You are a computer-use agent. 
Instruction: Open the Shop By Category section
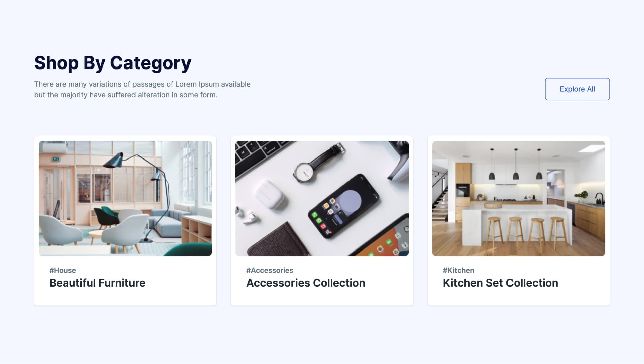(112, 62)
